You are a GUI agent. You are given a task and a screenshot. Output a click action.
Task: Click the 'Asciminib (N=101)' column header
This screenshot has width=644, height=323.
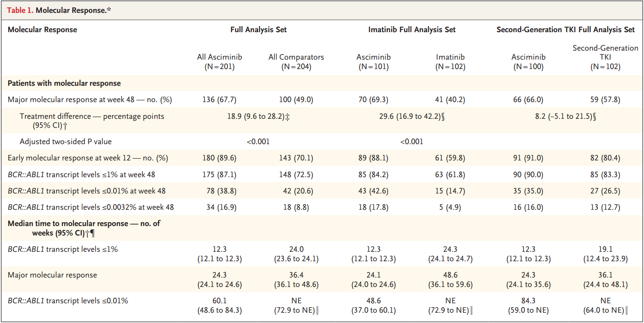(x=374, y=62)
